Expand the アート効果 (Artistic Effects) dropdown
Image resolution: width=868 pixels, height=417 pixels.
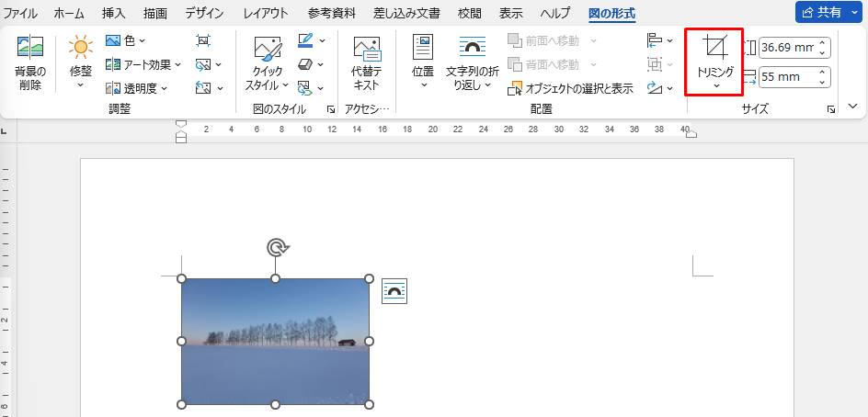point(143,65)
